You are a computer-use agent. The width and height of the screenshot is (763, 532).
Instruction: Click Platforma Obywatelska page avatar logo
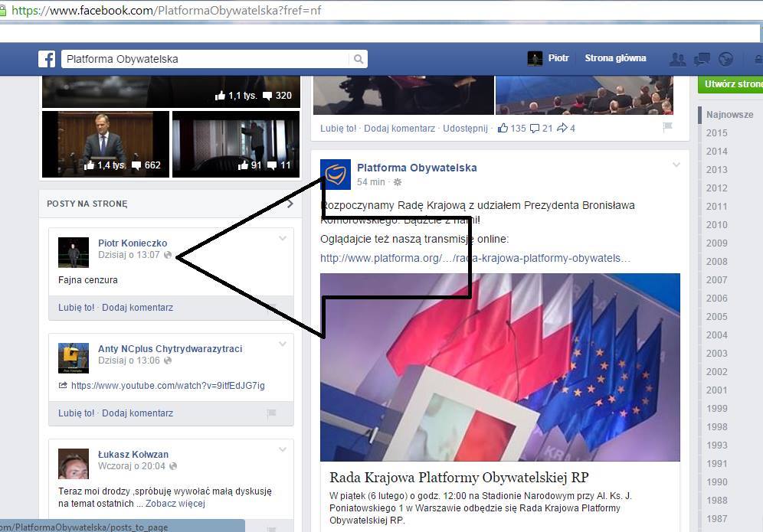pos(336,175)
